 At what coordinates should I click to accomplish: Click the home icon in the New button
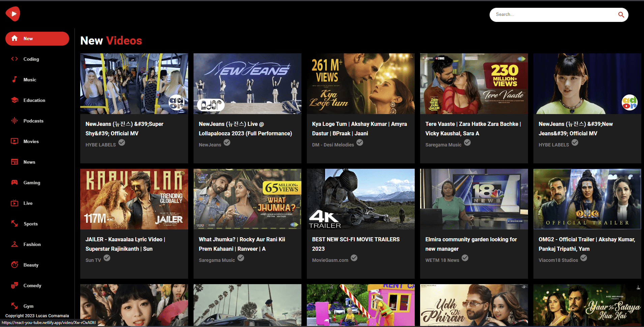[x=14, y=38]
